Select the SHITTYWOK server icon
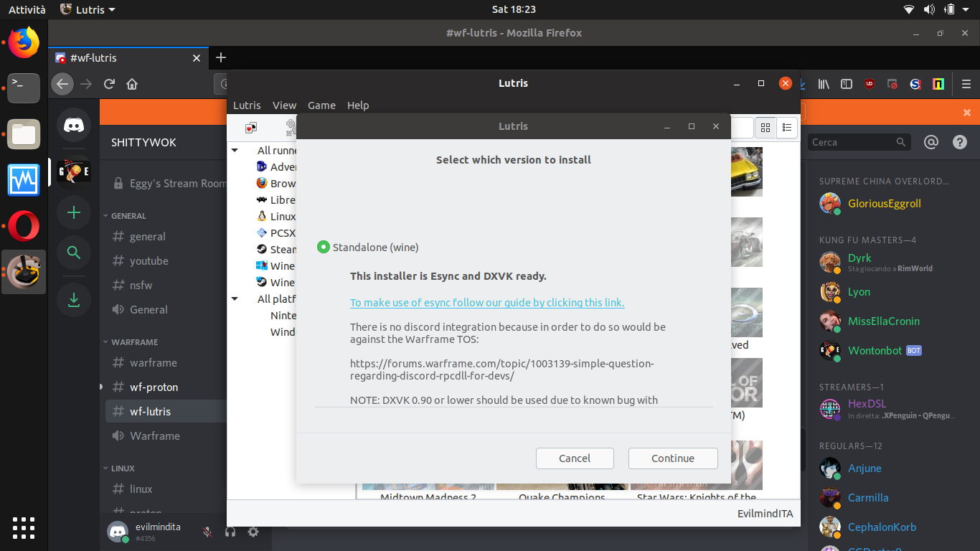 (x=74, y=171)
